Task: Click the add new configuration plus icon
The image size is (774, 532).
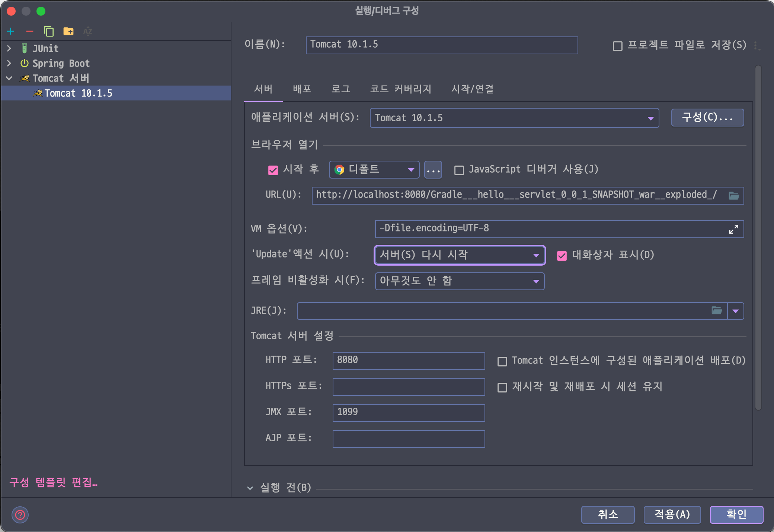Action: pyautogui.click(x=11, y=32)
